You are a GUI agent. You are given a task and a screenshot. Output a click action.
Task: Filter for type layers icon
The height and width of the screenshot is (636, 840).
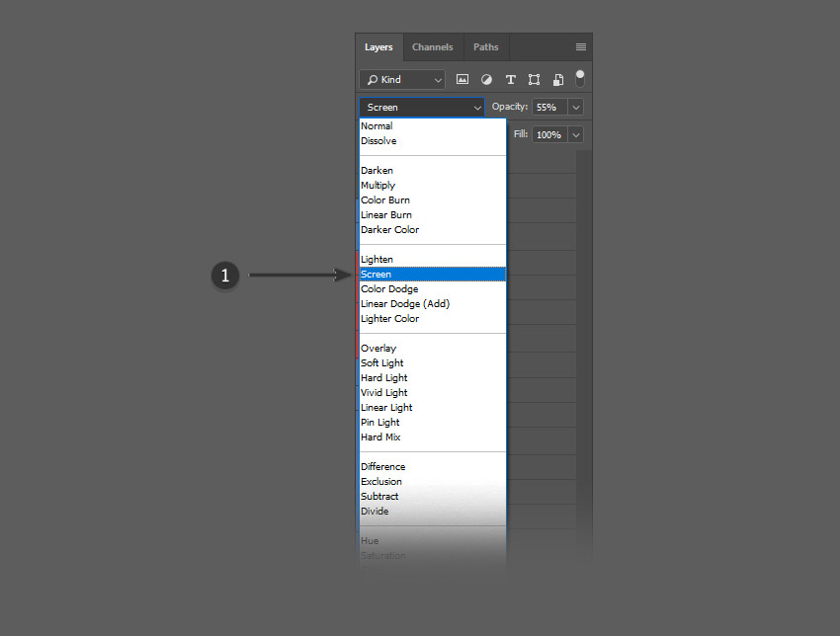pyautogui.click(x=511, y=80)
